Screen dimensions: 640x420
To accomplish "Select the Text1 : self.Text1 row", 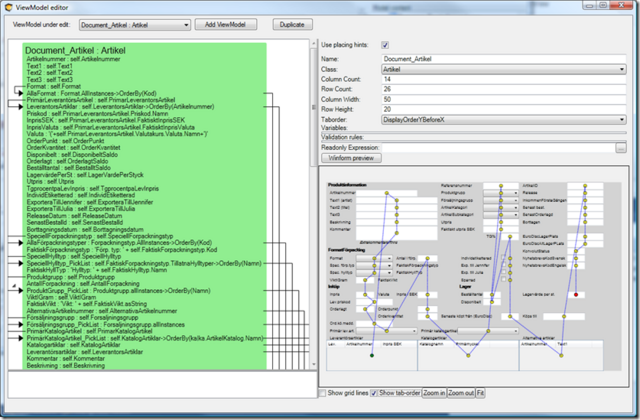I will [x=49, y=66].
